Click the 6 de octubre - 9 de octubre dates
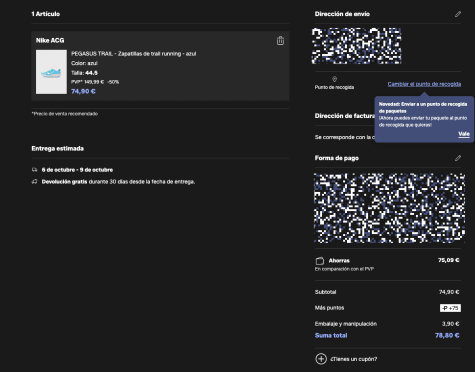This screenshot has height=372, width=475. pyautogui.click(x=77, y=170)
